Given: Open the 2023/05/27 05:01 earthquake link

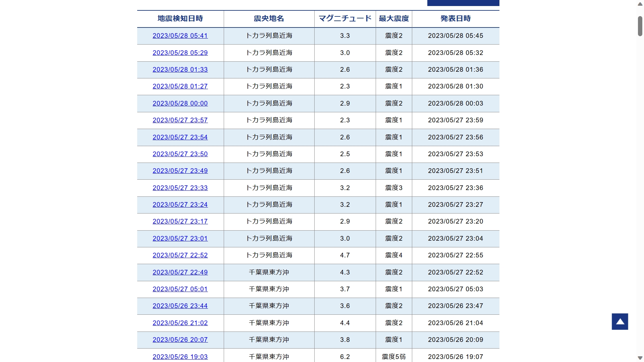Looking at the screenshot, I should pos(180,289).
